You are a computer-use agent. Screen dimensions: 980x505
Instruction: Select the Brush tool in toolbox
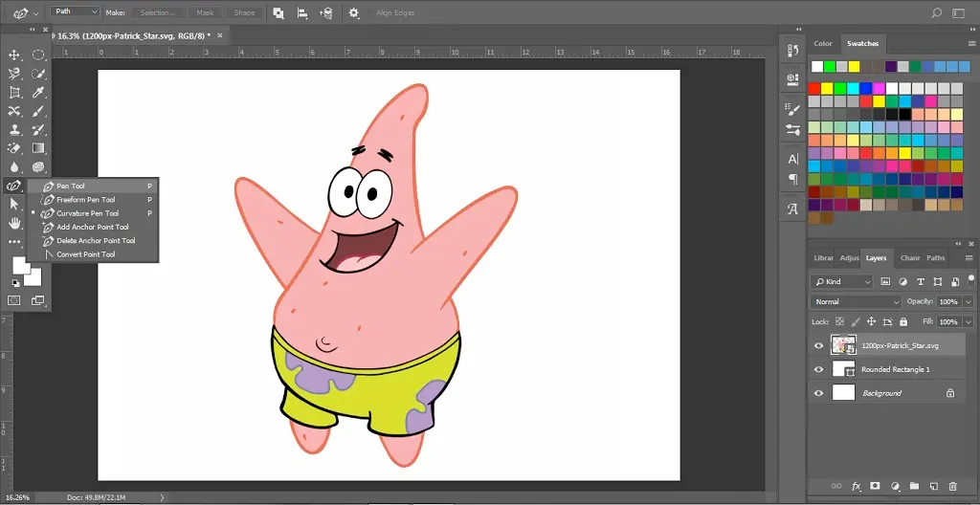point(38,111)
